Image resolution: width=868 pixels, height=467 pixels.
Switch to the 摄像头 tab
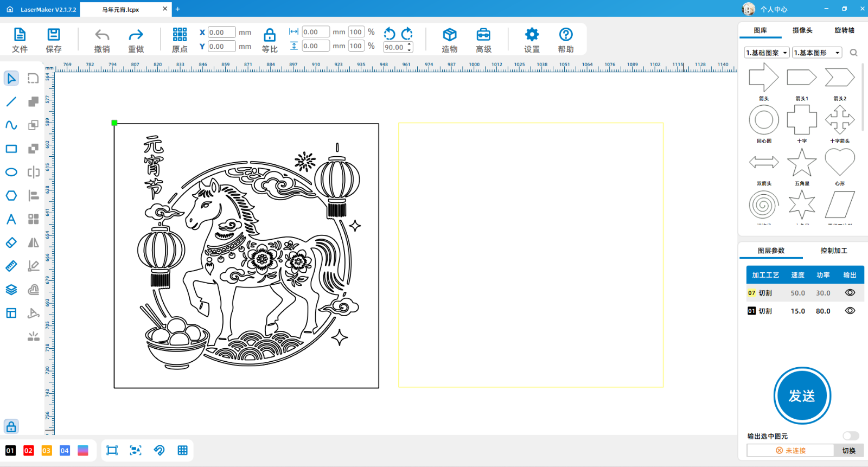pos(802,30)
